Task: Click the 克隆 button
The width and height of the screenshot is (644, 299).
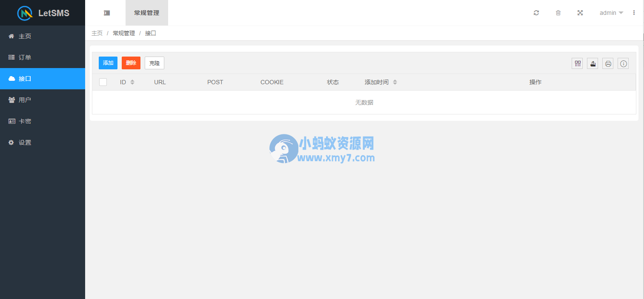Action: pos(154,63)
